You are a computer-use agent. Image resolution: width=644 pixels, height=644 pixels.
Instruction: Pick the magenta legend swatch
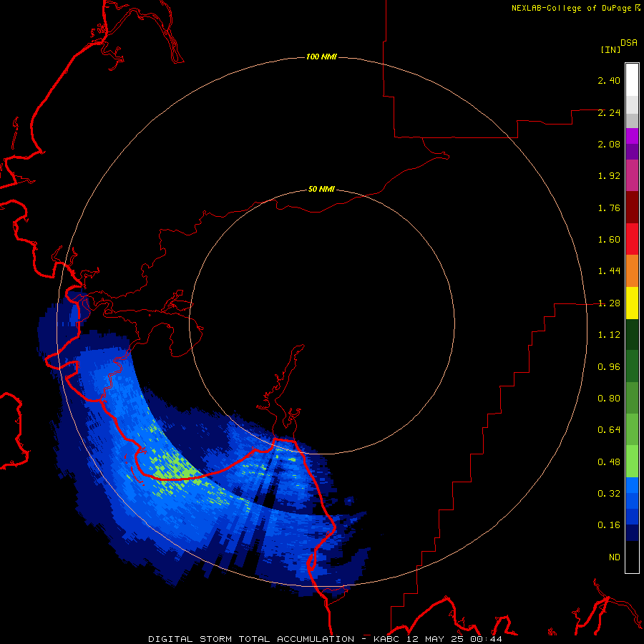tap(632, 136)
